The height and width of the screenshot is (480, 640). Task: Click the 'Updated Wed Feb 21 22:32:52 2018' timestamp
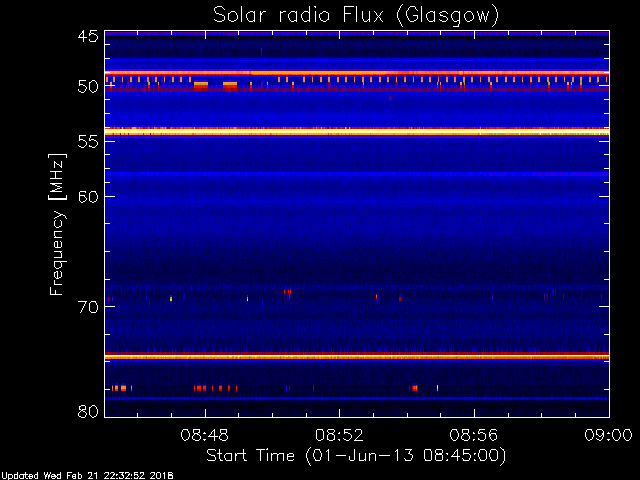(x=87, y=476)
